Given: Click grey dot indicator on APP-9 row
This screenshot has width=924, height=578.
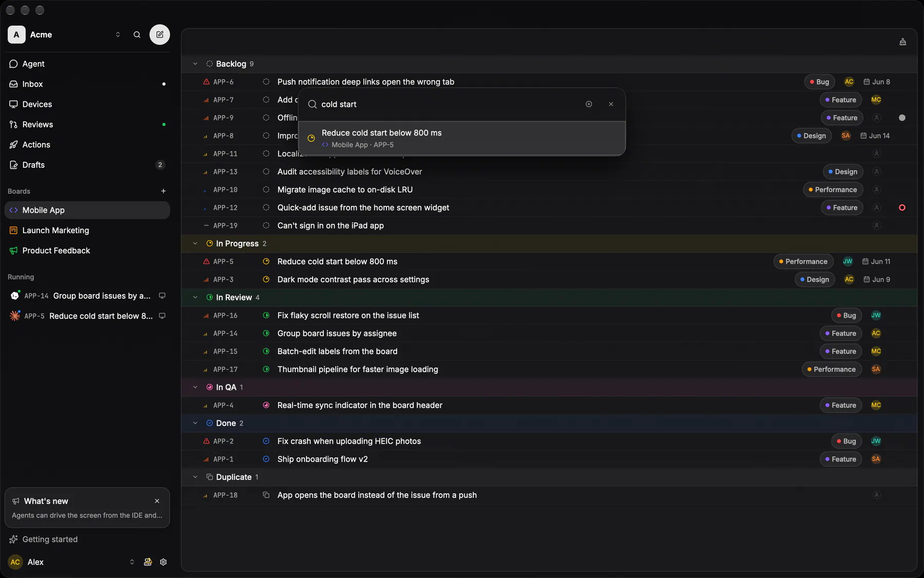Looking at the screenshot, I should [x=902, y=118].
